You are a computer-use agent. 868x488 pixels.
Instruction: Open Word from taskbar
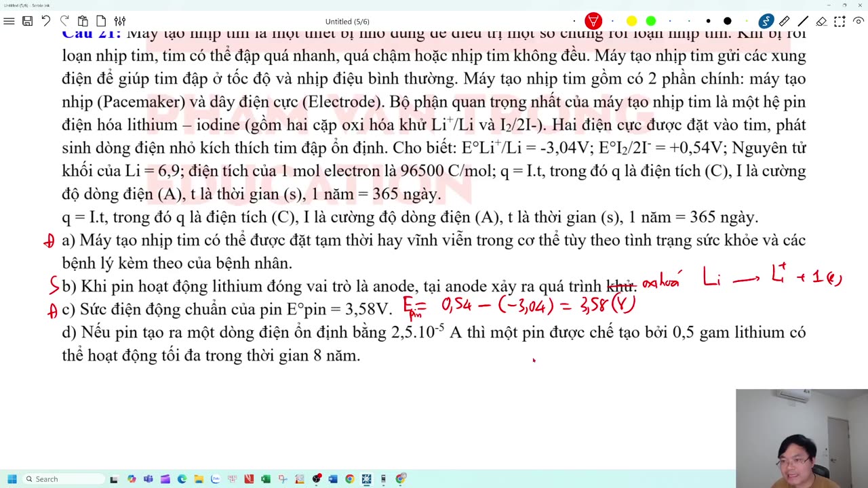tap(333, 479)
